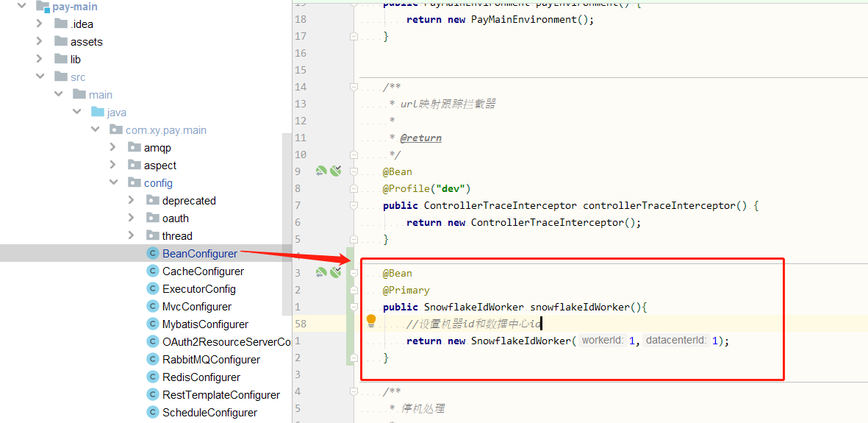This screenshot has height=423, width=868.
Task: Click the lib folder icon
Action: coord(61,58)
